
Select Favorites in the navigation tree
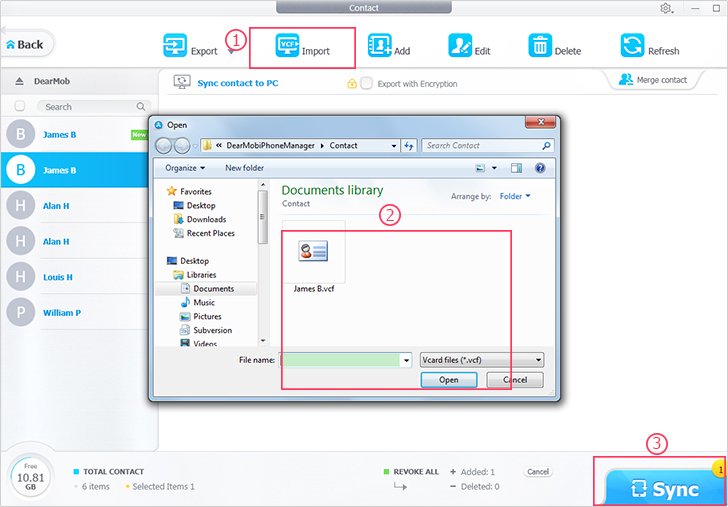(189, 191)
